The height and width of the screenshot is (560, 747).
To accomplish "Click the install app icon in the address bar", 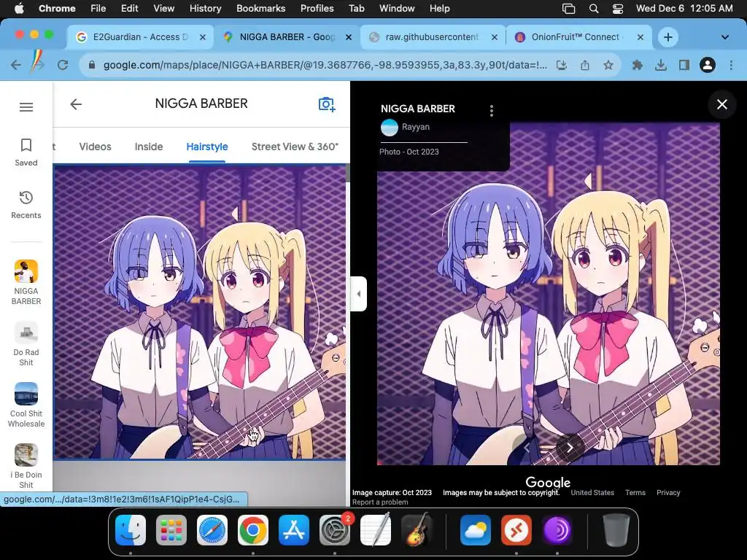I will click(562, 65).
